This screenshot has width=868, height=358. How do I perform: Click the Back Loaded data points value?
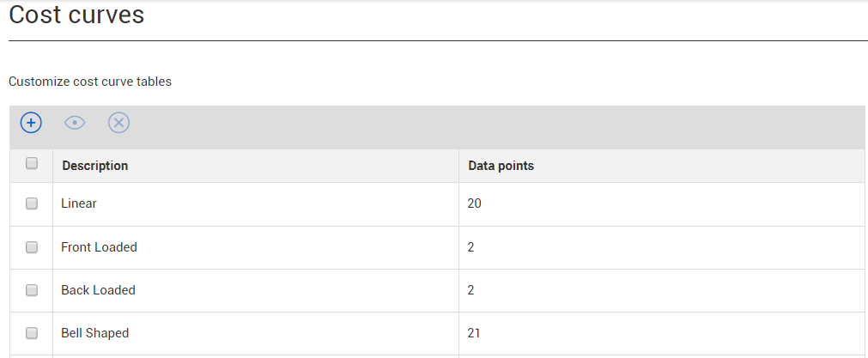point(471,290)
